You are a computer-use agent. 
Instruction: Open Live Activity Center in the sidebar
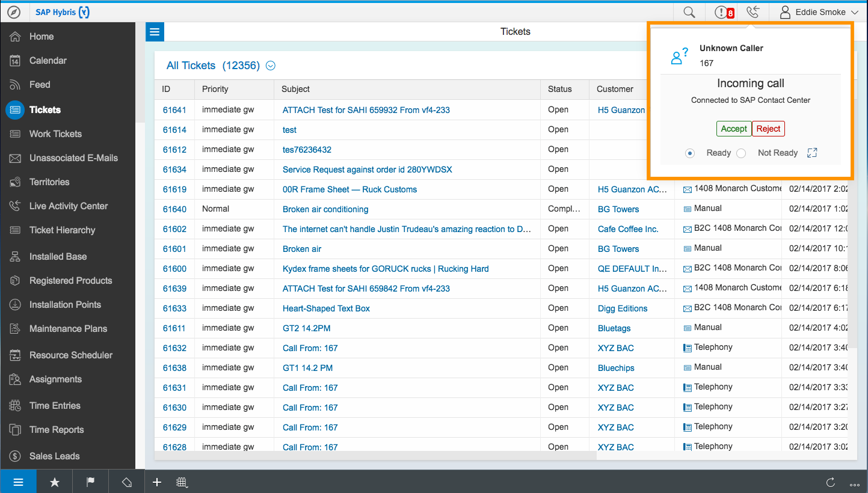pos(68,206)
